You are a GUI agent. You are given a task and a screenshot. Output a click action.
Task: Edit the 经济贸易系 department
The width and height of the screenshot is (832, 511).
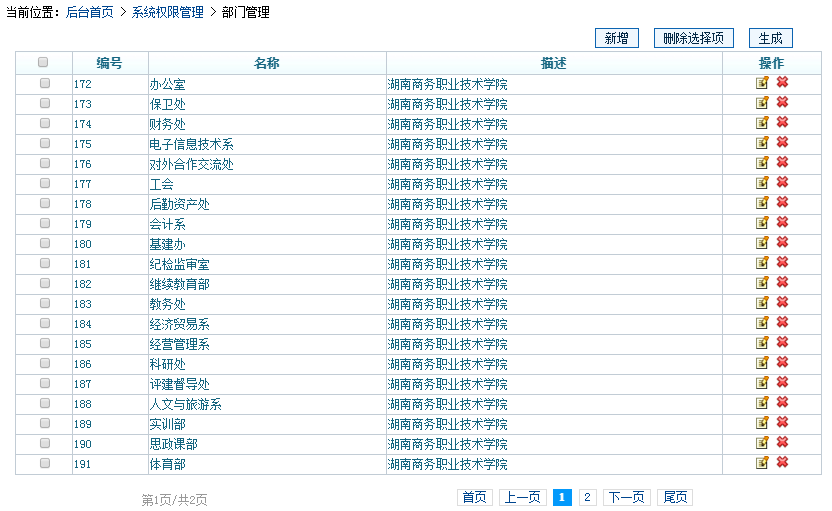(x=762, y=323)
